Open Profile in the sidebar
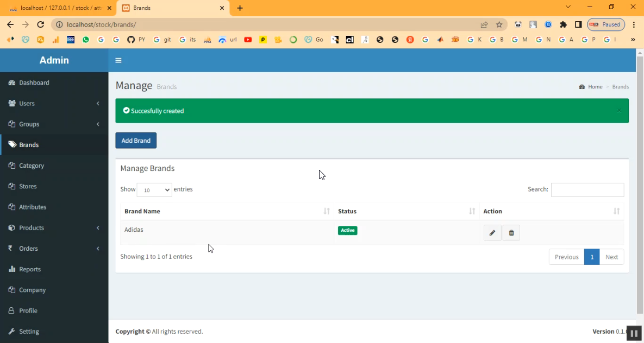Viewport: 644px width, 343px height. pyautogui.click(x=54, y=310)
